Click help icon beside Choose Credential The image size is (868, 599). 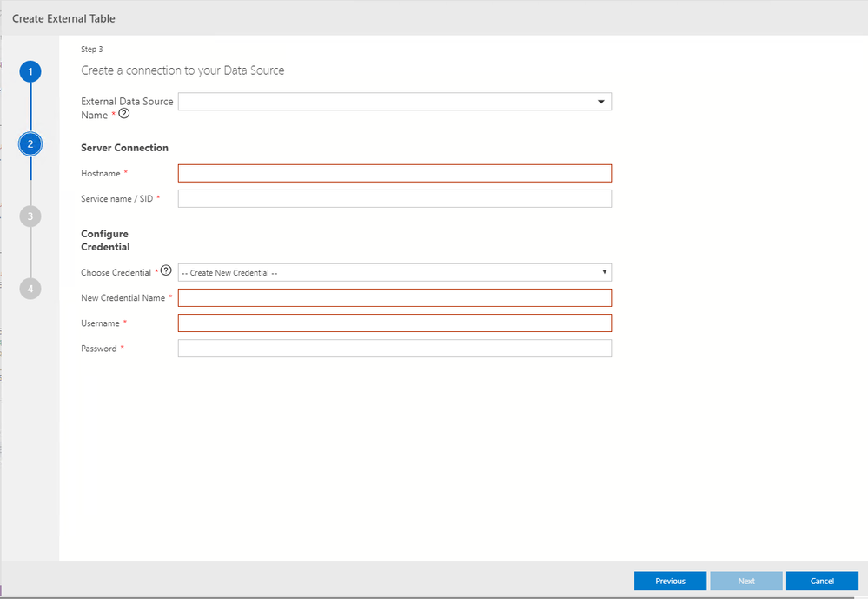(x=166, y=270)
